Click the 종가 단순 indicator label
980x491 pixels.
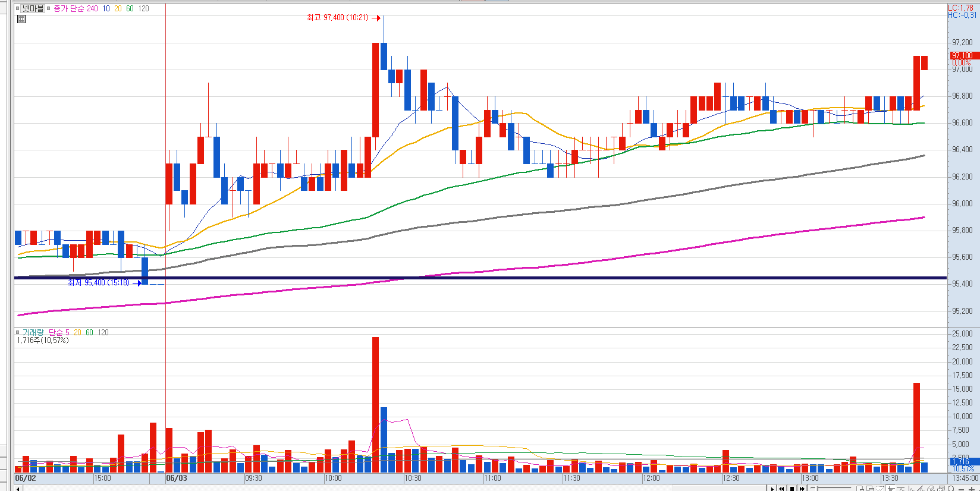click(68, 8)
